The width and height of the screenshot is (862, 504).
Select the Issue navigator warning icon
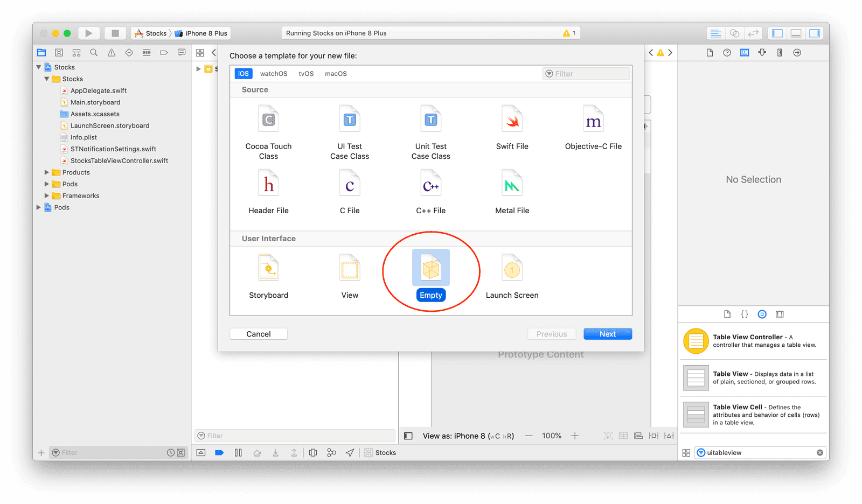(x=111, y=52)
